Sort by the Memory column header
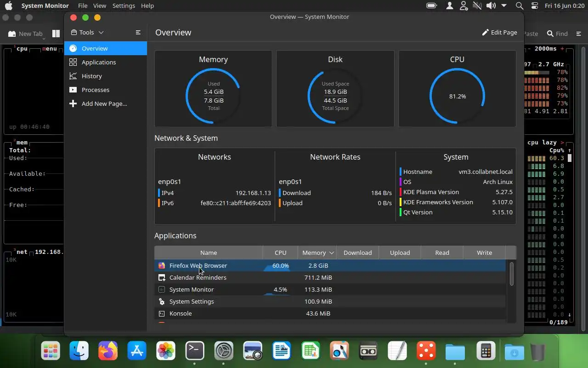 coord(317,253)
